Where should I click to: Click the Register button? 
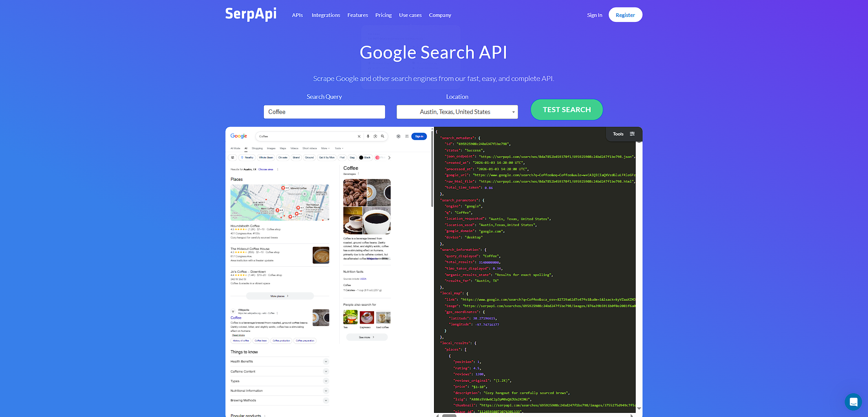(x=625, y=15)
